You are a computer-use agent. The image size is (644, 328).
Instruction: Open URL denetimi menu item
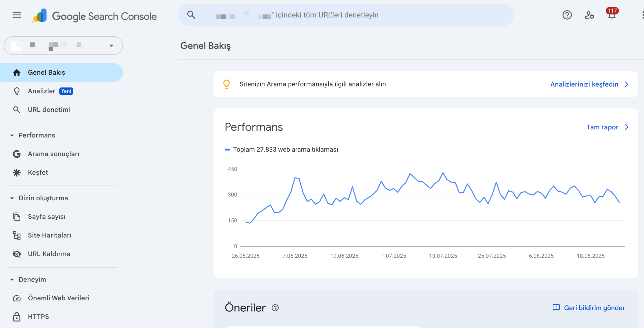(61, 110)
